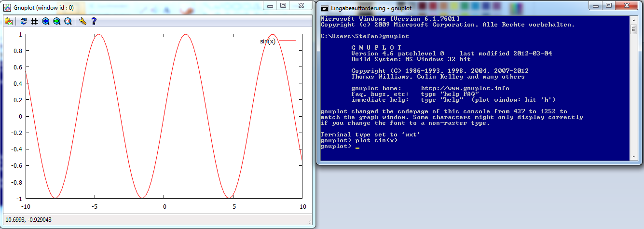644x229 pixels.
Task: Open terminal configuration wrench icon
Action: 82,21
